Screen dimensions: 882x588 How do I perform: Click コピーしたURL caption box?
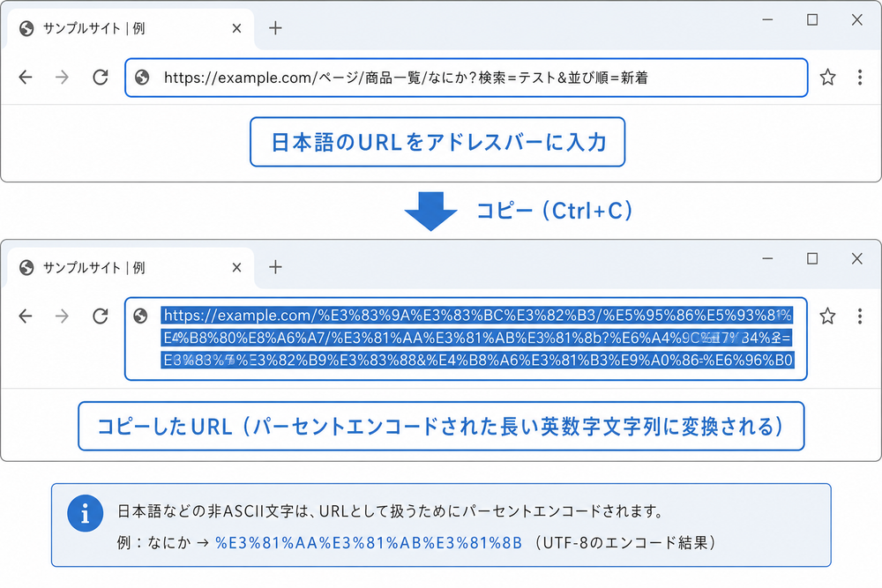point(441,426)
